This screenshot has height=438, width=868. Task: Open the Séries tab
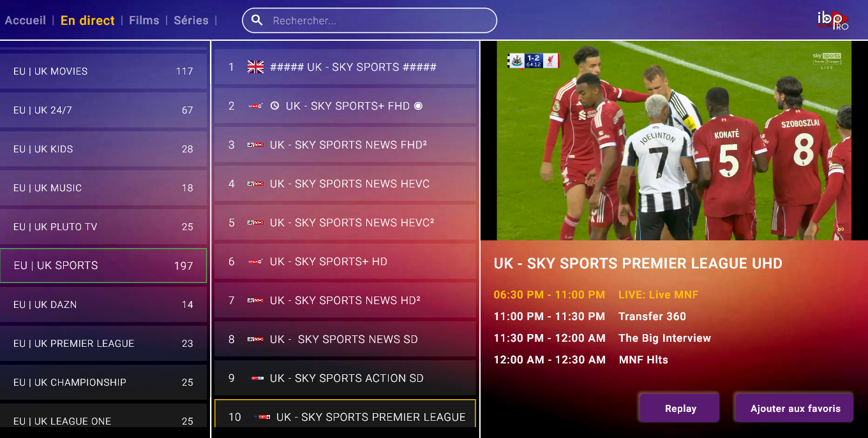[x=191, y=20]
